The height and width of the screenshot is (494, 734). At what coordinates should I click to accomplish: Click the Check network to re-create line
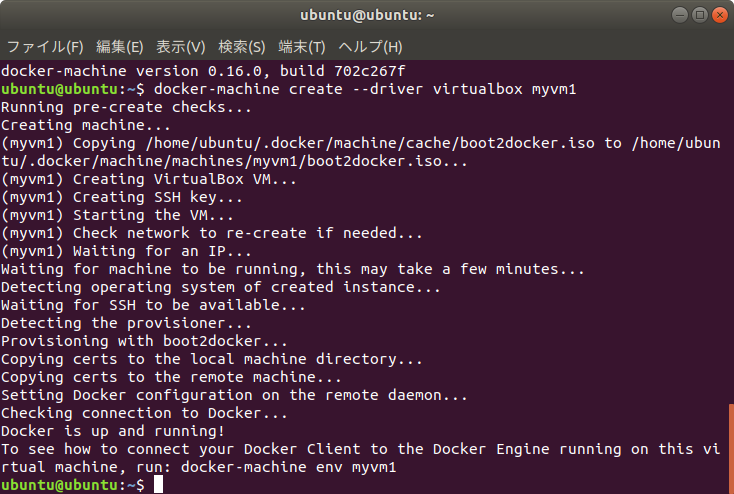tap(212, 233)
